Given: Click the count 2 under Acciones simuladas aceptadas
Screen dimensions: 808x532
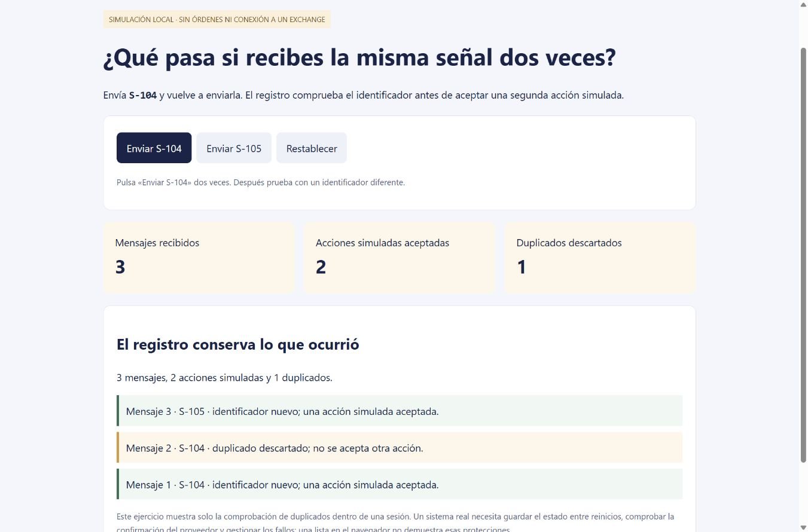Looking at the screenshot, I should point(321,267).
